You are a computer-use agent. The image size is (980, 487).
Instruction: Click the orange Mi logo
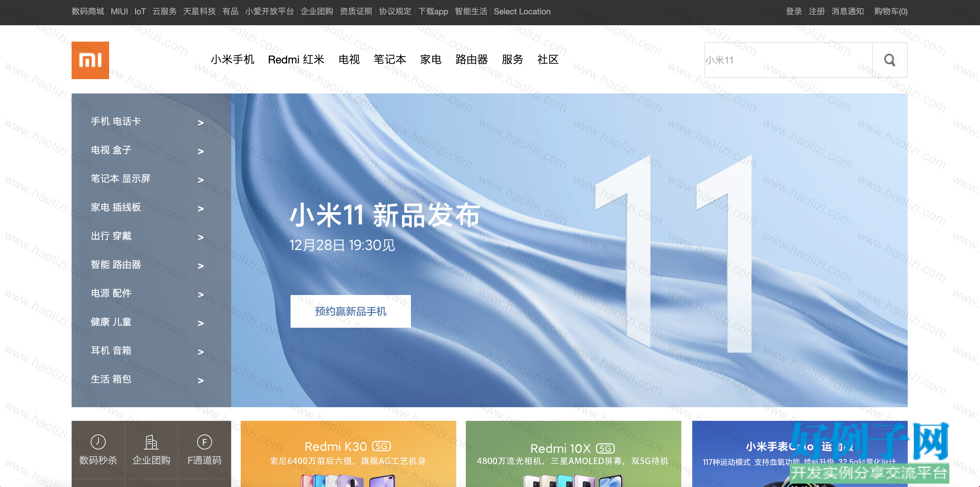point(90,60)
